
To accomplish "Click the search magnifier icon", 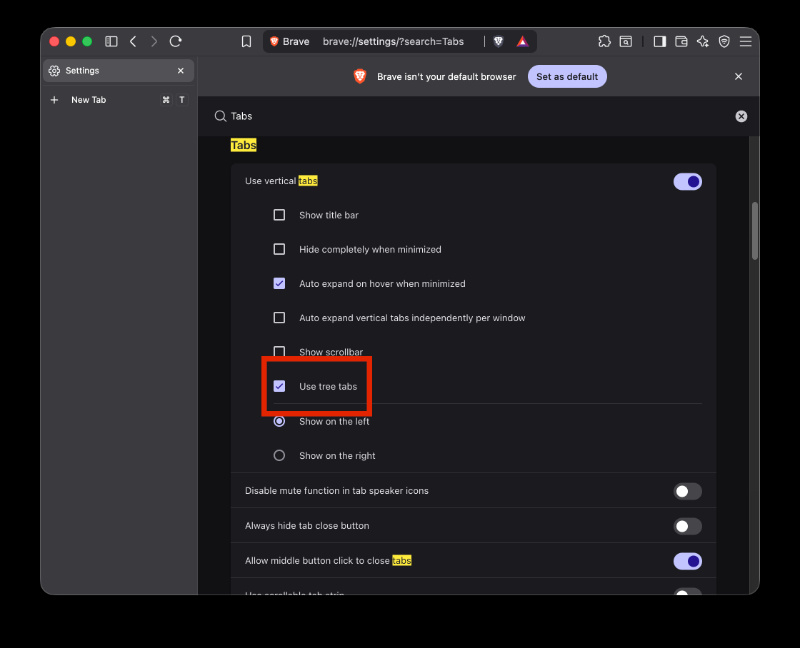I will [220, 116].
